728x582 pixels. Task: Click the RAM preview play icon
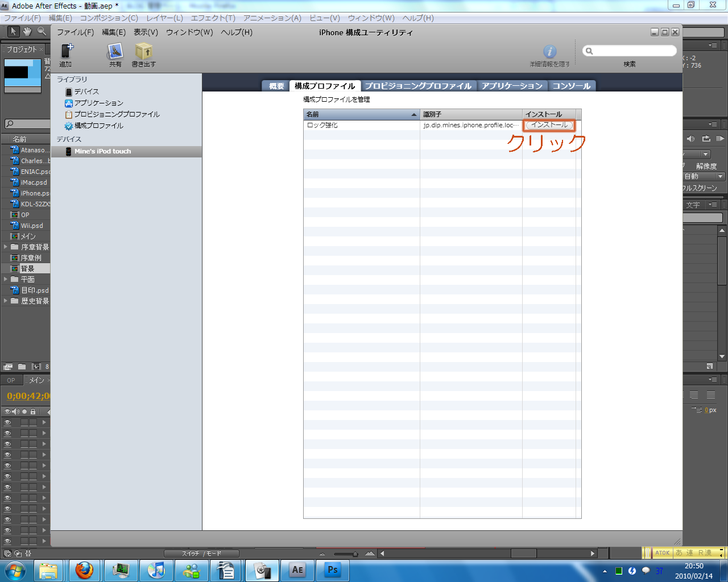click(x=720, y=139)
